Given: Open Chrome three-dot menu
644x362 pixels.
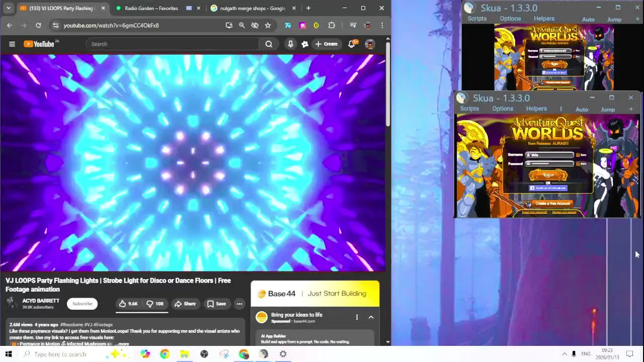Looking at the screenshot, I should coord(382,25).
